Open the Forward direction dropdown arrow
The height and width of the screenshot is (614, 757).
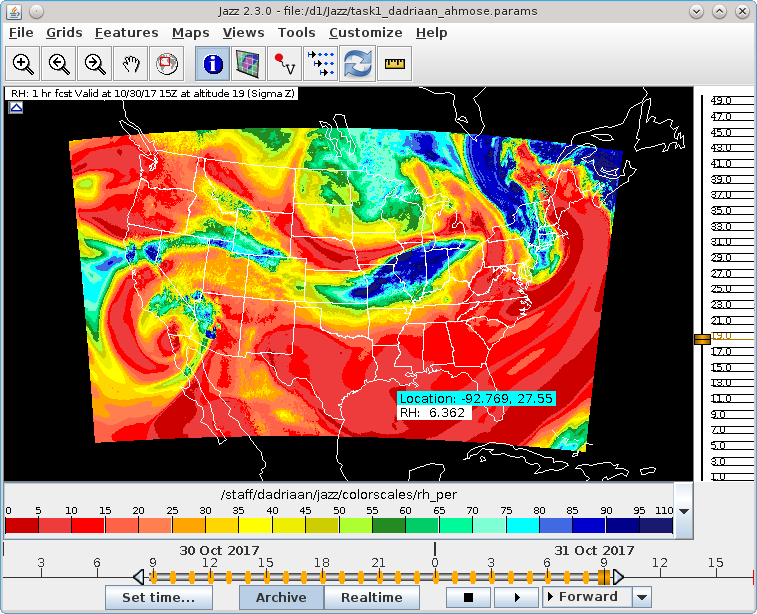[x=642, y=597]
